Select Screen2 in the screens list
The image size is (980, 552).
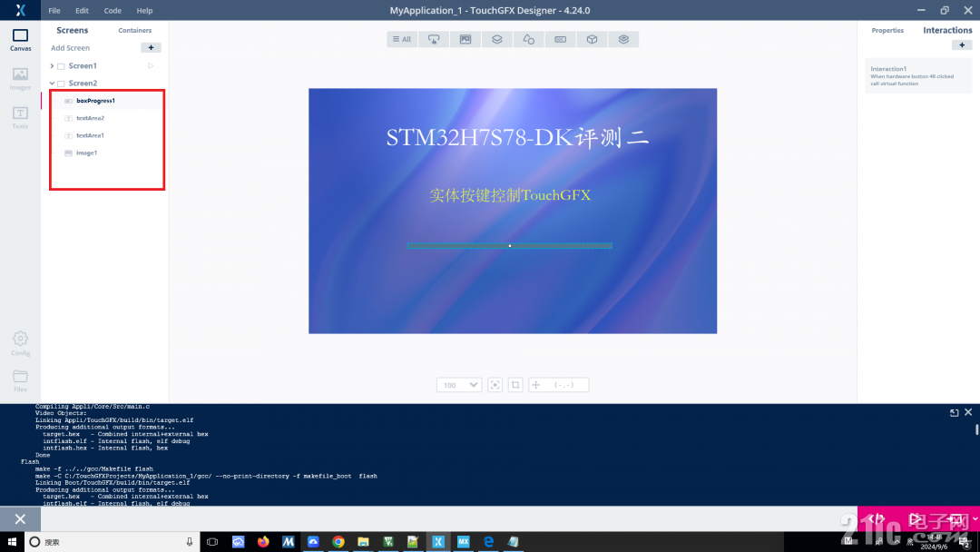(x=83, y=84)
